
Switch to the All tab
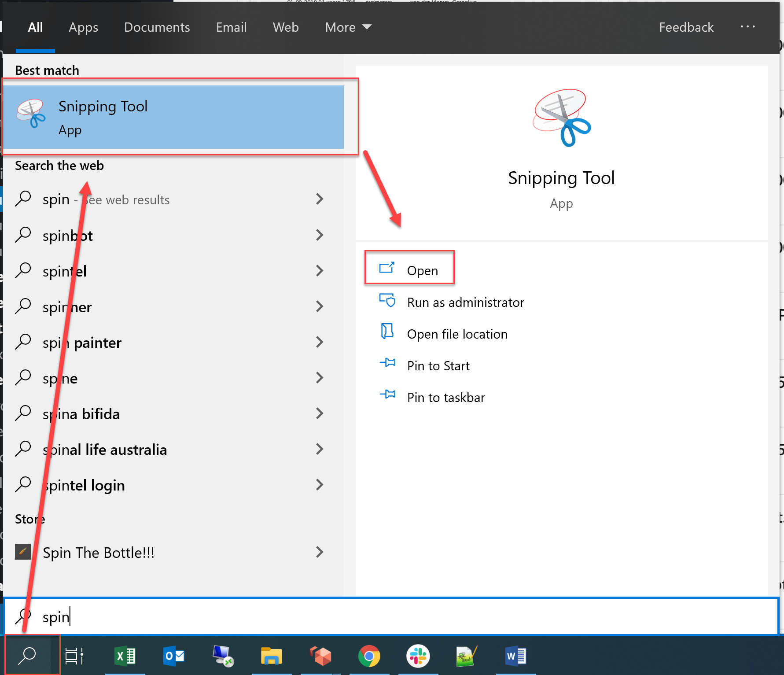pos(35,27)
